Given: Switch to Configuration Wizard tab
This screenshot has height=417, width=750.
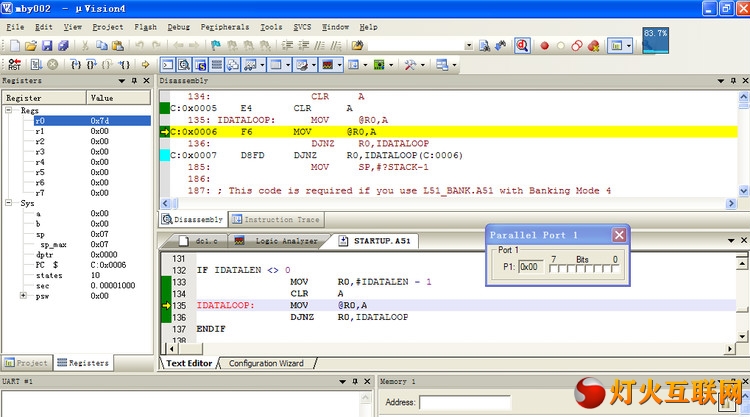Looking at the screenshot, I should coord(266,363).
